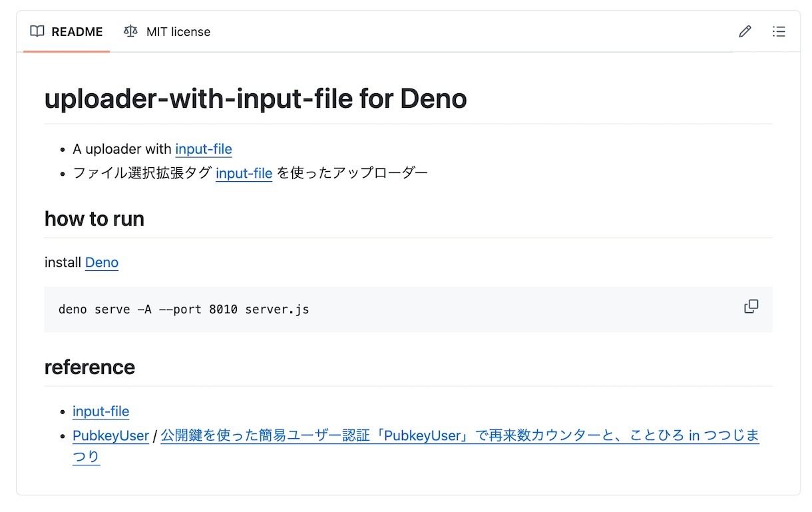Screen dimensions: 812x512
Task: Open input-file link after "A uploader with"
Action: coord(204,149)
